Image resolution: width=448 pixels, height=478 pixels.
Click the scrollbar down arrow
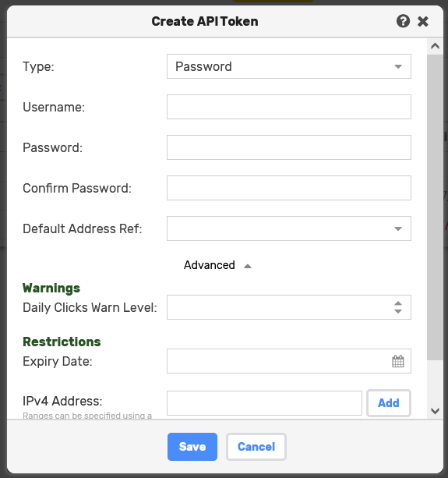point(435,411)
